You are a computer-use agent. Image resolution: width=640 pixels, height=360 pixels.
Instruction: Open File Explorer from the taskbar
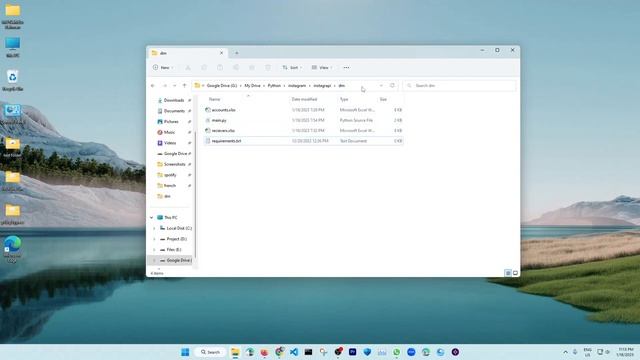[235, 352]
